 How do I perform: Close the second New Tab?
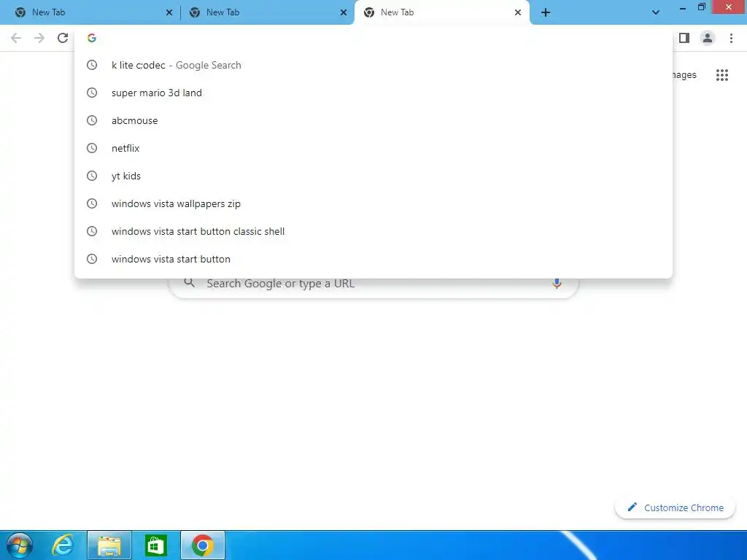344,12
